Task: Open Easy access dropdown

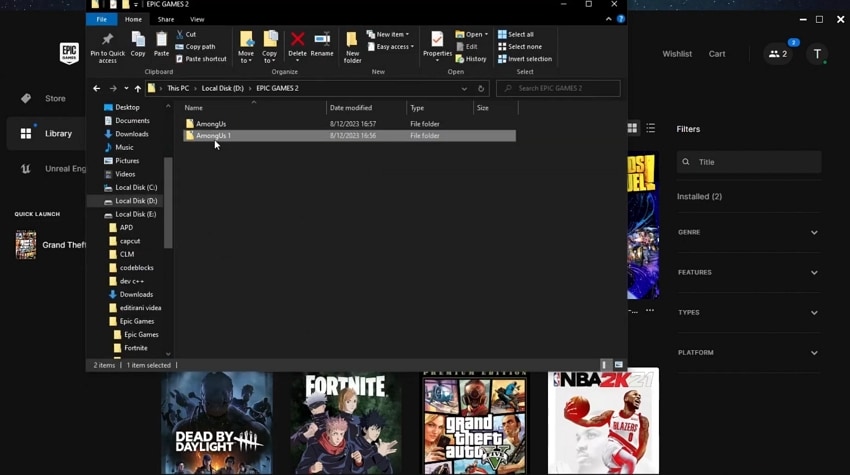Action: coord(391,47)
